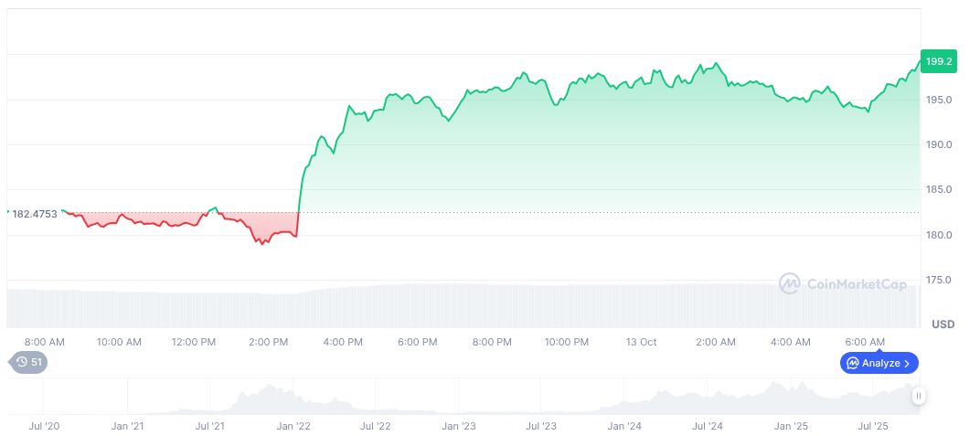The image size is (980, 436).
Task: Click the 2:00 PM time axis label
Action: click(x=268, y=342)
